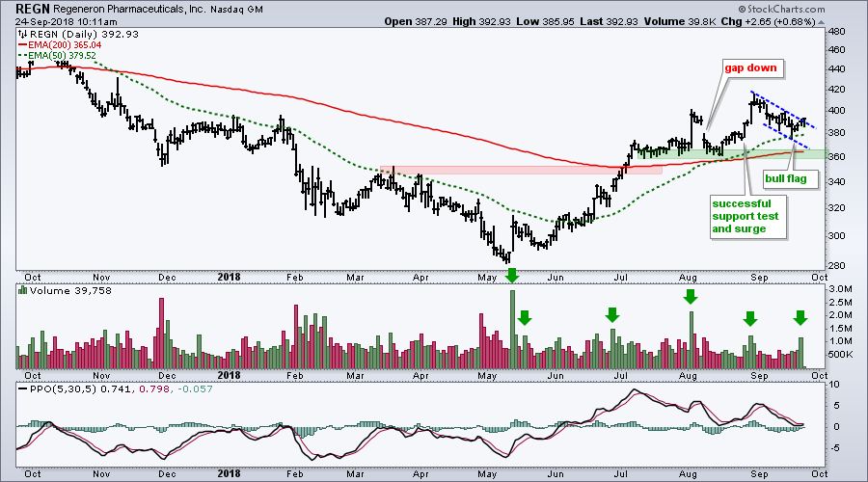Click the 480 price axis label
868x482 pixels.
pos(837,32)
